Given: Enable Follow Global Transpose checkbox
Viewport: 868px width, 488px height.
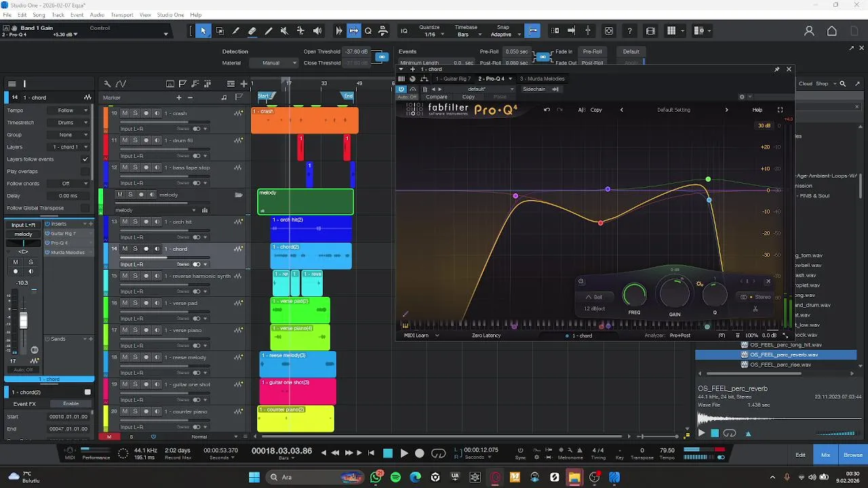Looking at the screenshot, I should [x=85, y=208].
